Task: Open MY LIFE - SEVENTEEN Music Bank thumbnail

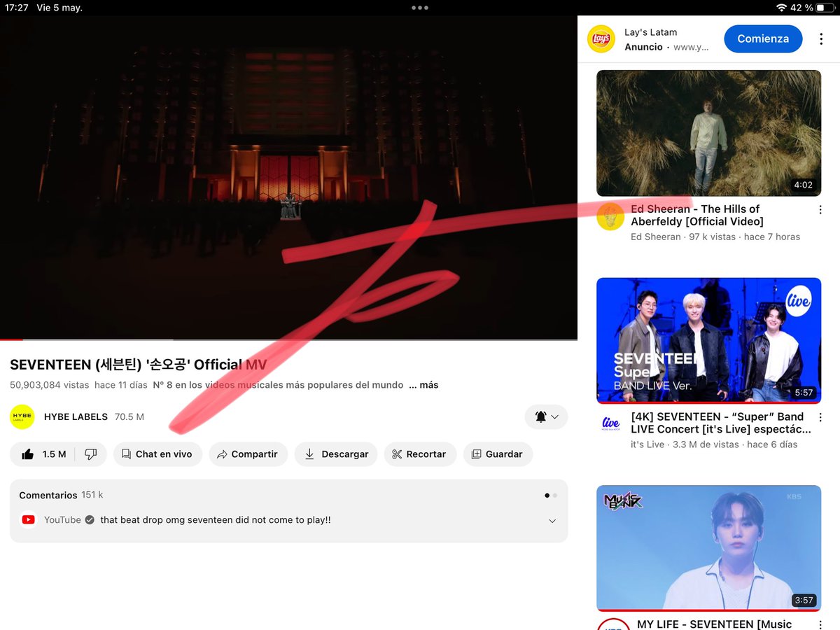Action: point(708,549)
